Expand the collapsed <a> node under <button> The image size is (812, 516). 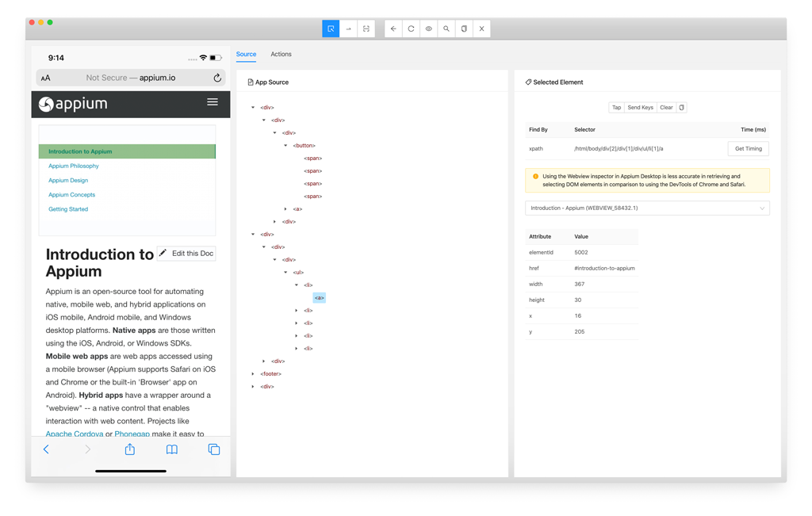pos(285,209)
